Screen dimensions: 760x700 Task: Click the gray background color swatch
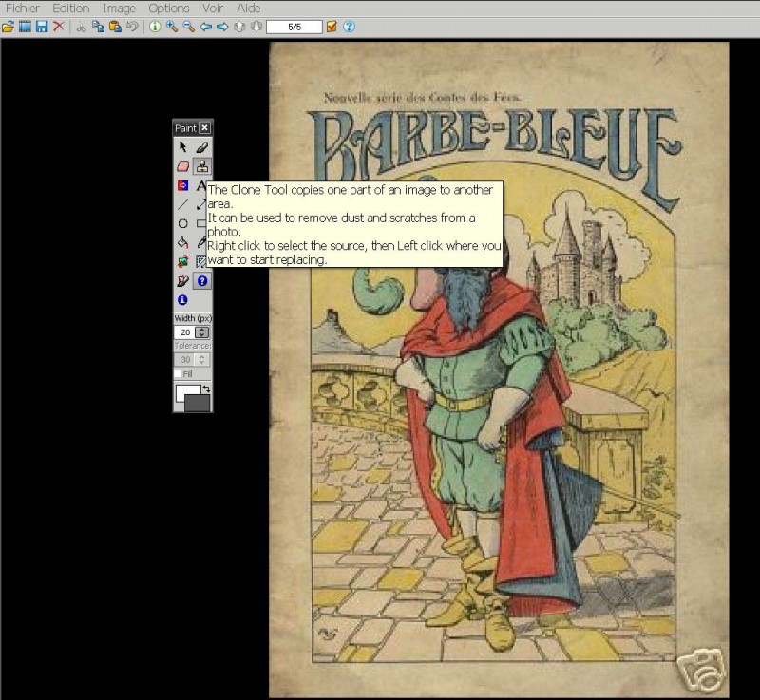199,404
